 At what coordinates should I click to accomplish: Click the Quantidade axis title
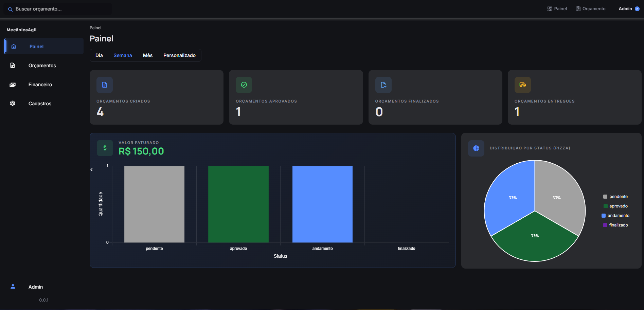coord(101,204)
